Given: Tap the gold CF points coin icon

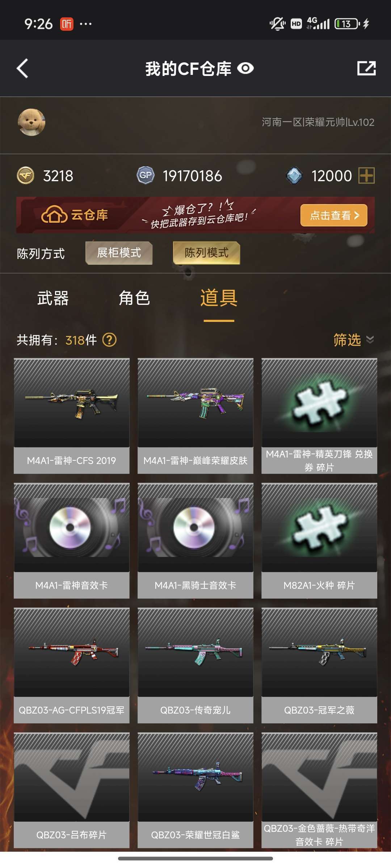Looking at the screenshot, I should click(26, 176).
